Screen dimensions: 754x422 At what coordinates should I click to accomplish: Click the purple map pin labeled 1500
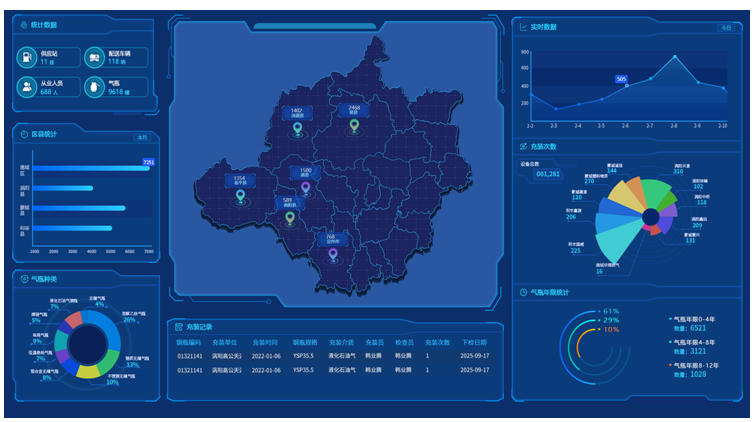[305, 187]
